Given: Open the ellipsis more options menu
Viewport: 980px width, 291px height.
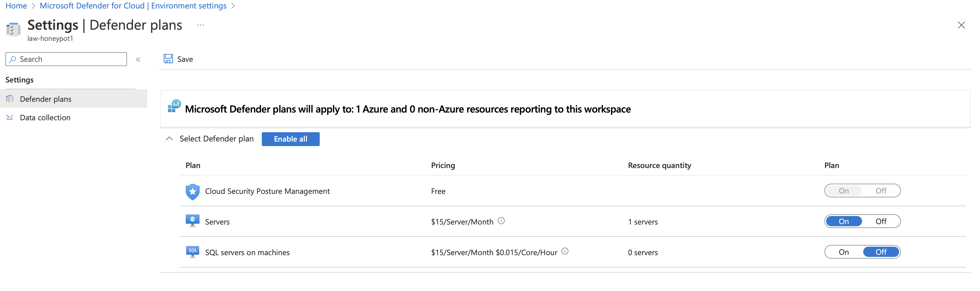Looking at the screenshot, I should click(201, 25).
